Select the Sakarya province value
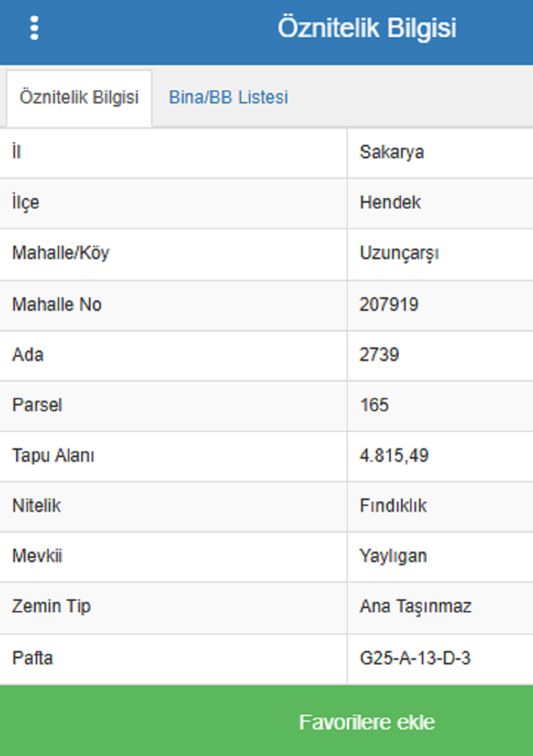 pos(392,152)
